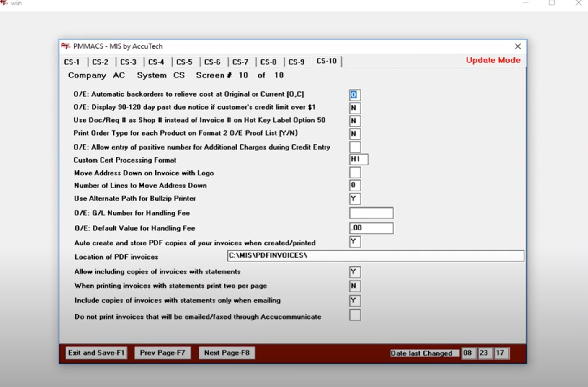The height and width of the screenshot is (387, 588).
Task: Select the CS-3 tab
Action: tap(129, 62)
